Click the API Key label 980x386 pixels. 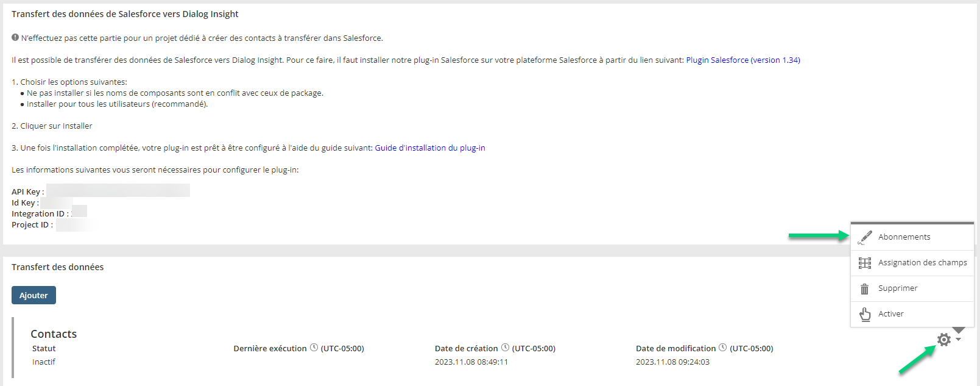click(x=28, y=191)
